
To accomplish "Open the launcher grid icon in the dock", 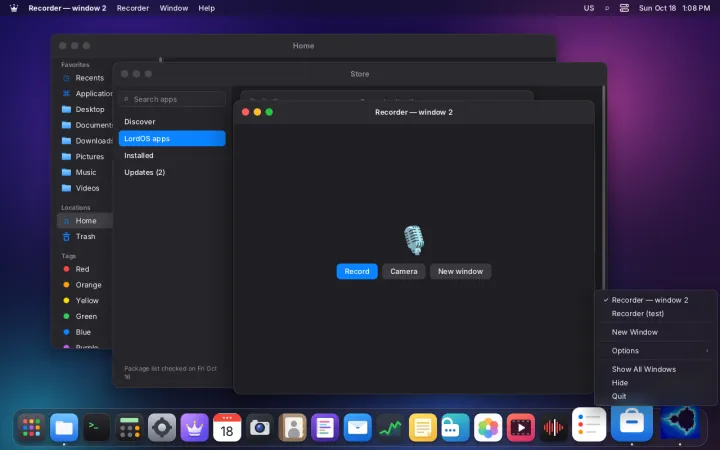I will 31,428.
